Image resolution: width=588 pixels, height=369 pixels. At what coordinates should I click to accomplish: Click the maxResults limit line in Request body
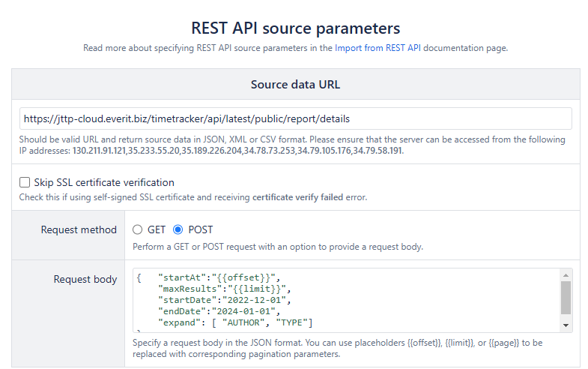(x=223, y=289)
